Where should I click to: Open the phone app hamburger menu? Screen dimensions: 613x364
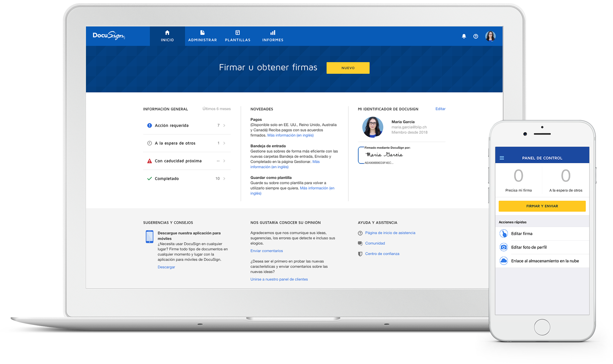pyautogui.click(x=502, y=158)
